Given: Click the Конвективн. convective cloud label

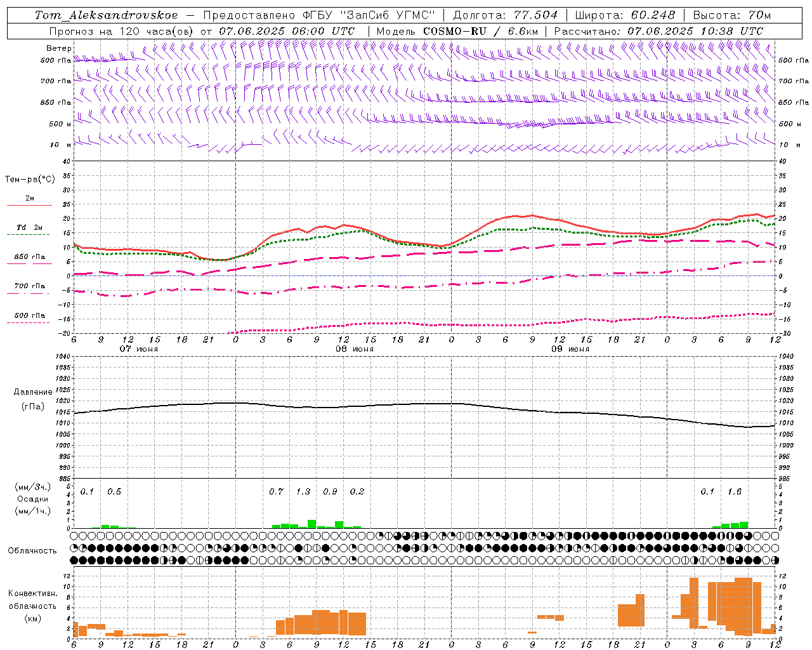Looking at the screenshot, I should (x=32, y=594).
